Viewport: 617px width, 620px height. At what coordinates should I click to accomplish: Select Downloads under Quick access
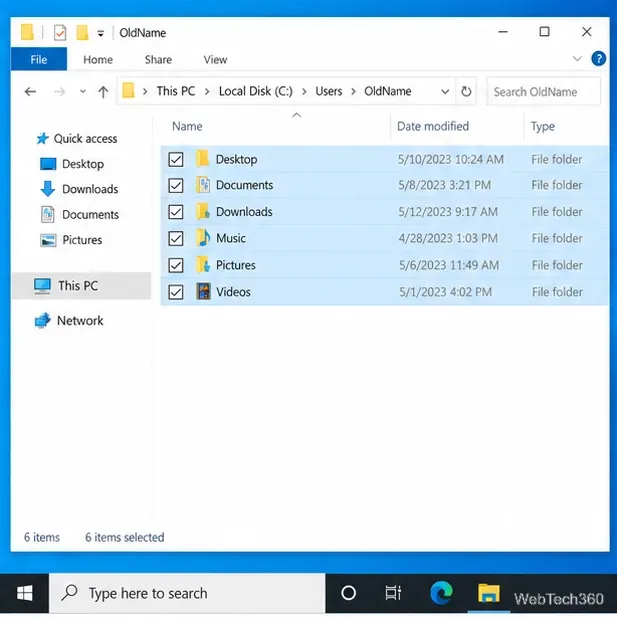tap(79, 189)
